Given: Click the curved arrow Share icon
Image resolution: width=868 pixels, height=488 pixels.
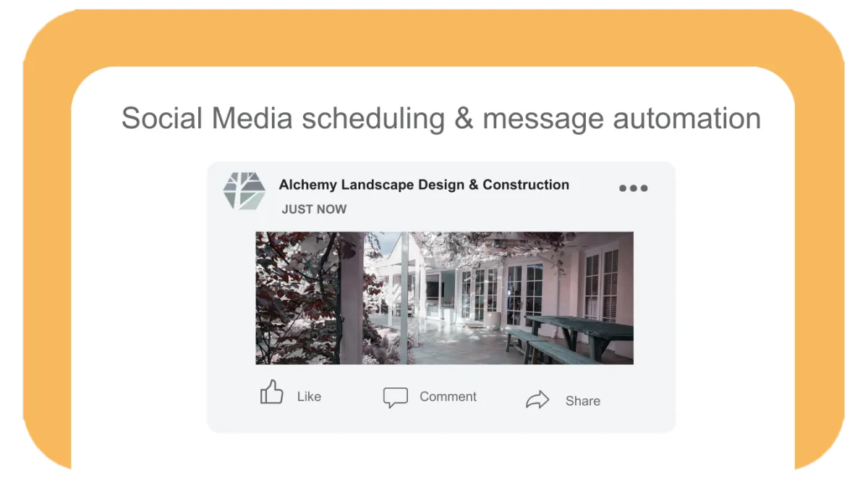Looking at the screenshot, I should pos(537,400).
